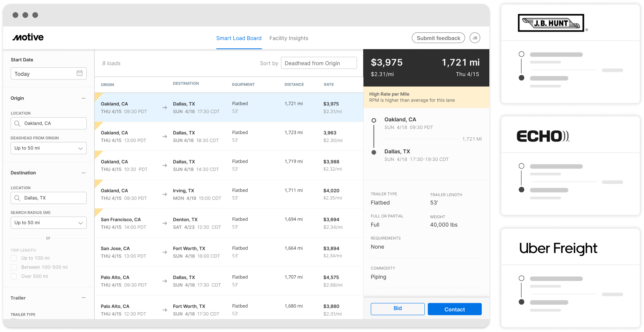Click arrow icon in San Jose to Fort Worth row
The image size is (644, 332).
point(165,252)
